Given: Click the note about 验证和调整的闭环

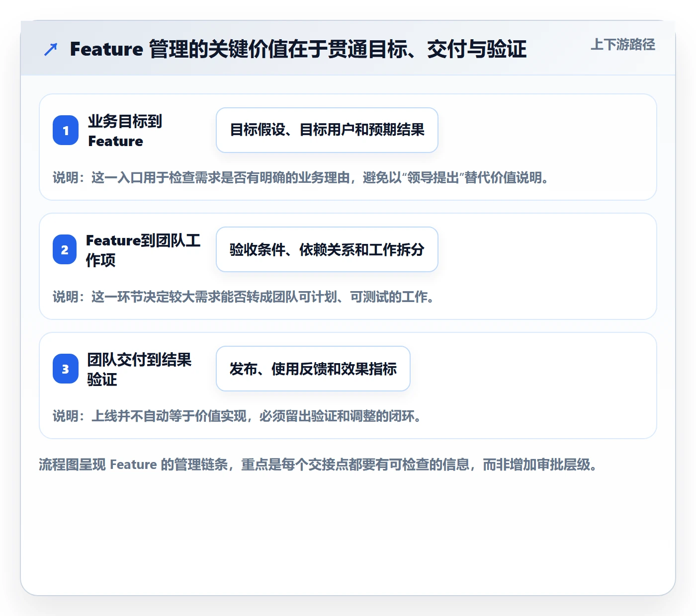Looking at the screenshot, I should (237, 416).
